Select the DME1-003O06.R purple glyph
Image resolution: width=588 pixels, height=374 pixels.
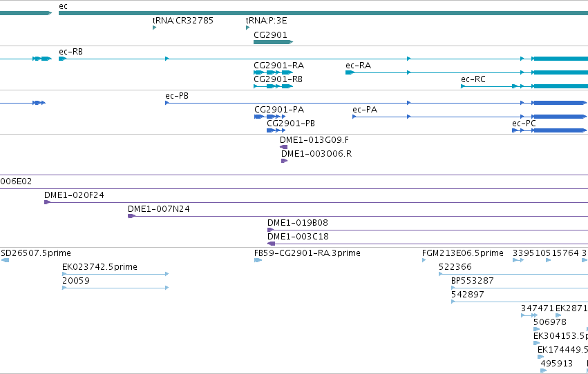[284, 161]
